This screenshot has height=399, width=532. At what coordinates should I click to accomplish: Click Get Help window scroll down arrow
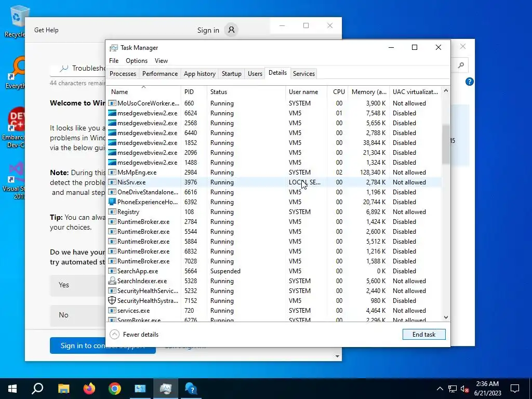(x=337, y=356)
